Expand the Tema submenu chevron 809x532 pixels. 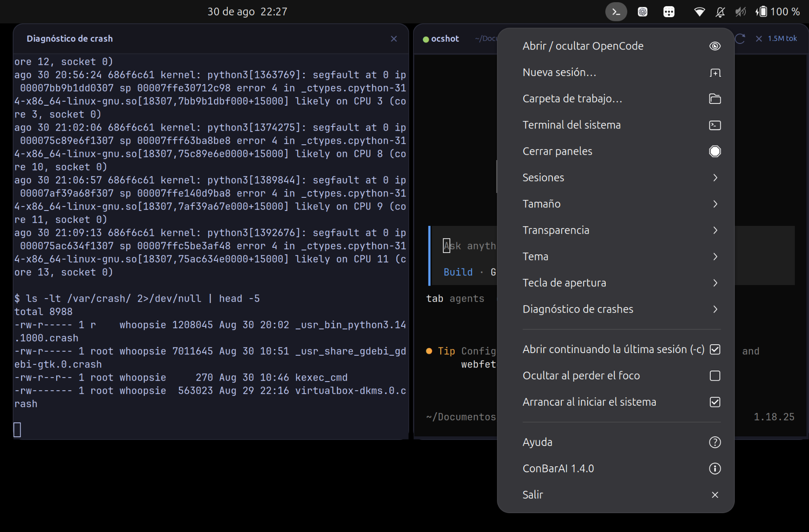coord(715,257)
